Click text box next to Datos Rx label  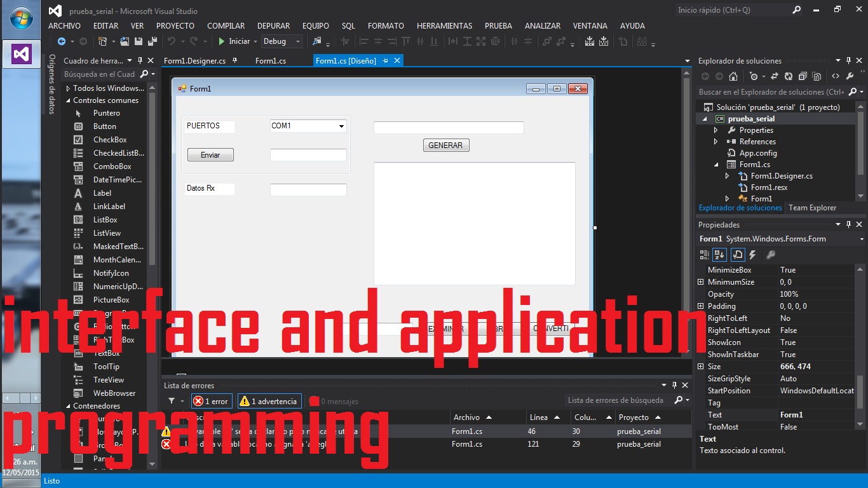pyautogui.click(x=308, y=189)
